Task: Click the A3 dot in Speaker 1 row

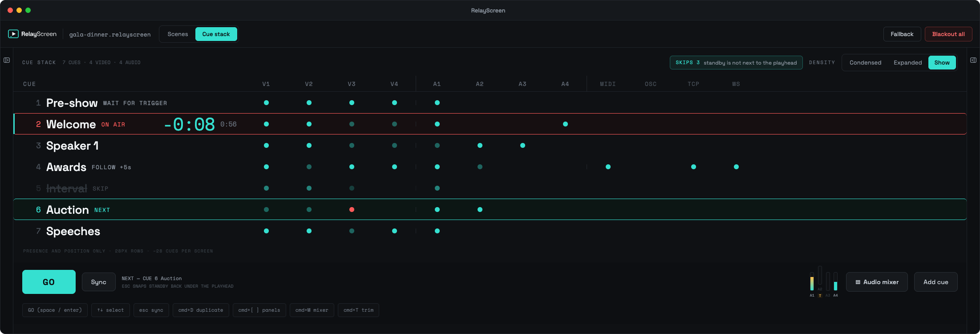Action: point(522,146)
